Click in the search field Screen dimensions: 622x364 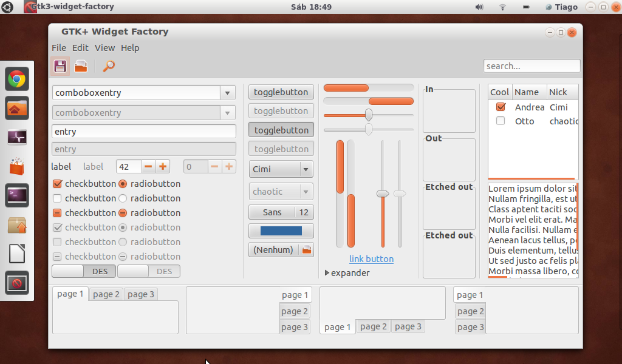pos(531,66)
